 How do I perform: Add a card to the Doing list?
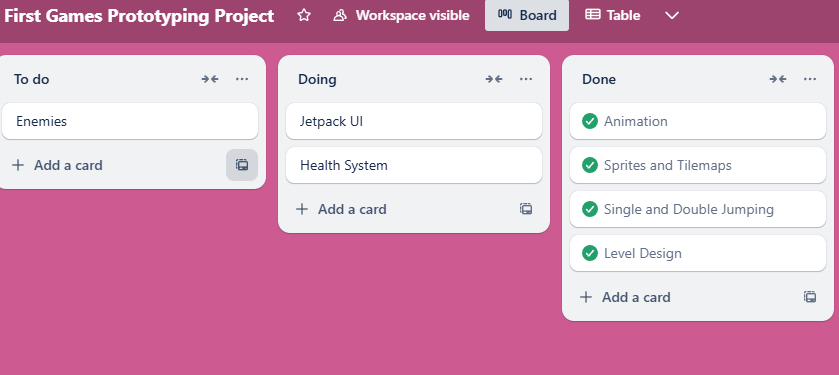tap(342, 209)
